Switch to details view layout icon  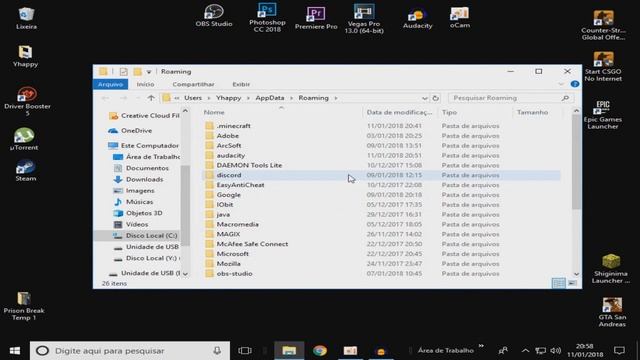[x=558, y=283]
